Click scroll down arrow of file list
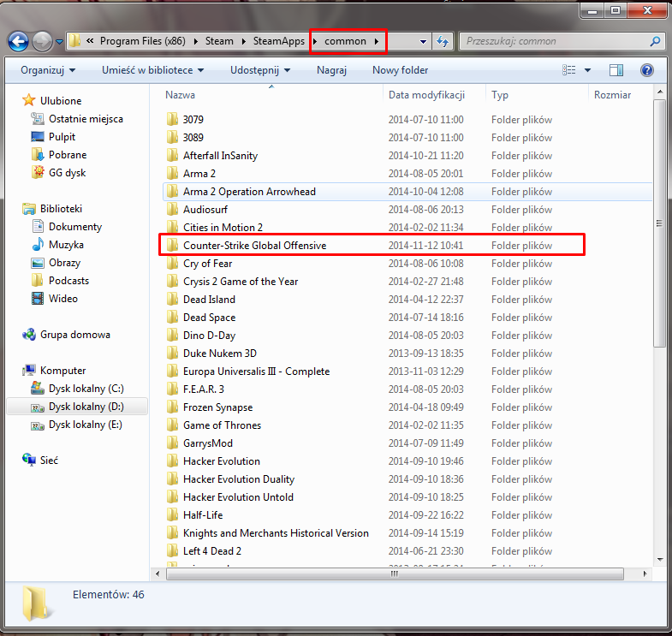Image resolution: width=672 pixels, height=636 pixels. pos(659,559)
